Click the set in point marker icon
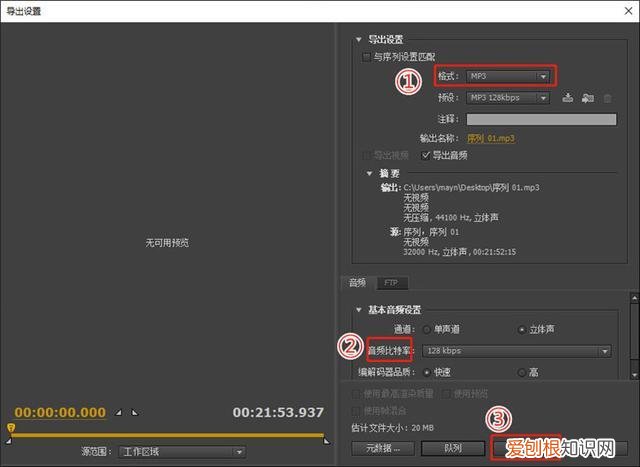This screenshot has width=640, height=467. 118,413
